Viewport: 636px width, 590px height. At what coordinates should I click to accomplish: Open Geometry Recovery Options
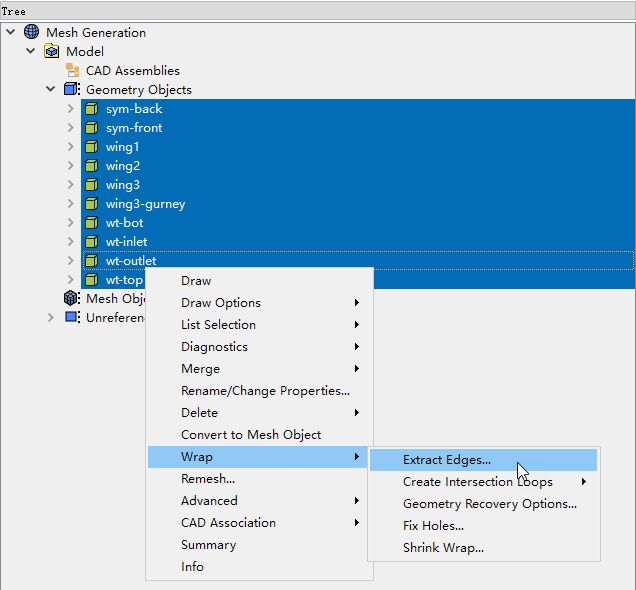pyautogui.click(x=489, y=504)
